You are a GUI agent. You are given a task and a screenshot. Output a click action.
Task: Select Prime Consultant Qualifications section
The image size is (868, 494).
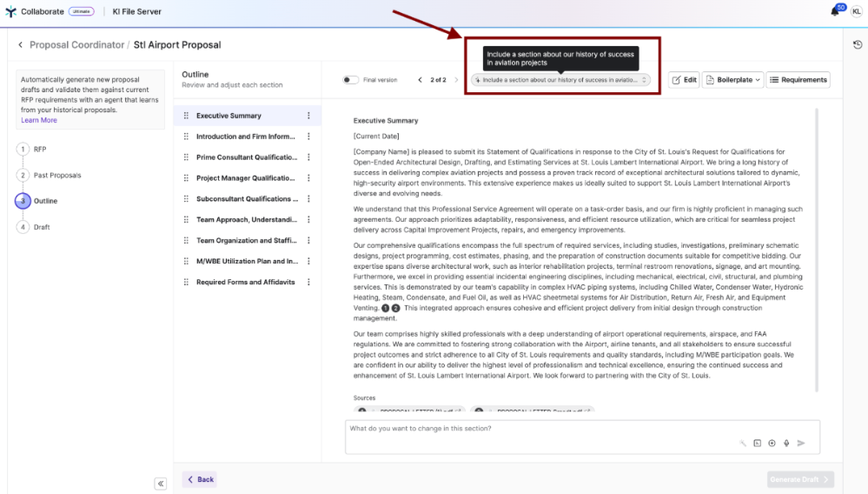pyautogui.click(x=248, y=157)
